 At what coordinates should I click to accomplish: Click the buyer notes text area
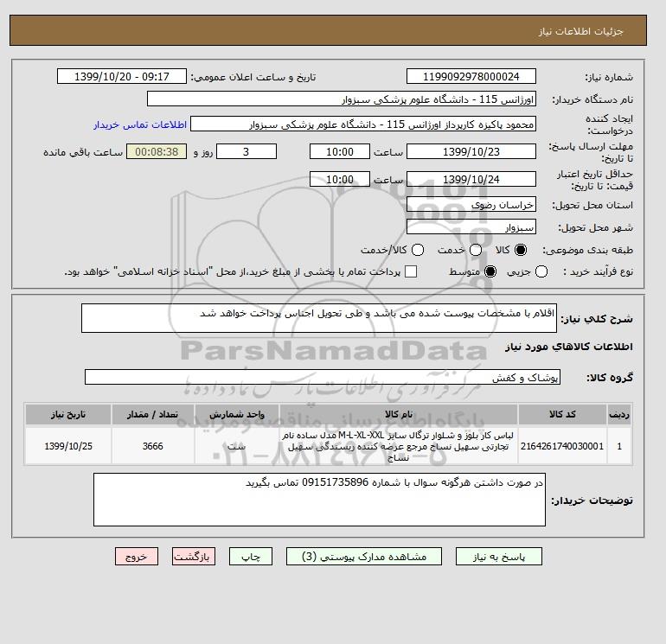coord(319,500)
